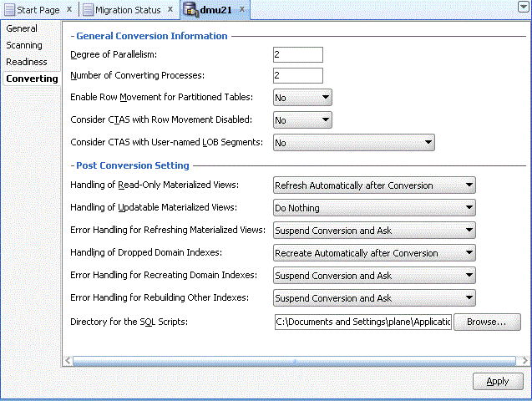Edit the Degree of Parallelism field
Viewport: 532px width, 401px height.
click(298, 54)
